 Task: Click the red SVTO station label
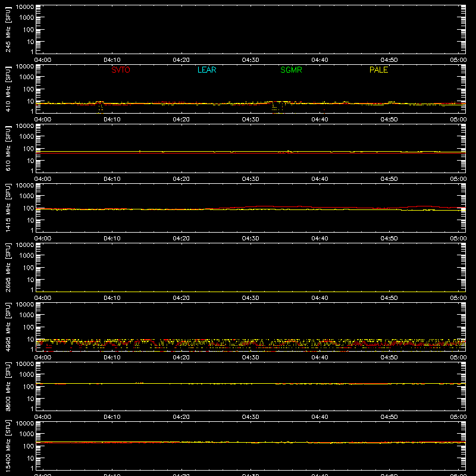pyautogui.click(x=121, y=70)
